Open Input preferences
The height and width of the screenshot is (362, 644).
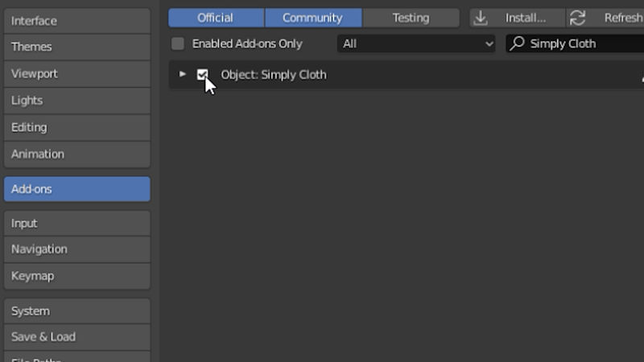(76, 224)
